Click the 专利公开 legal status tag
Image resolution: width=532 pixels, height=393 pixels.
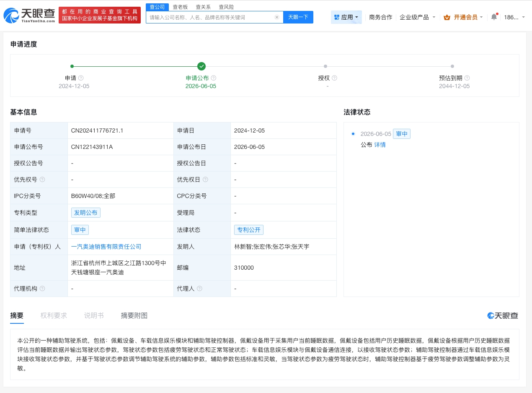point(249,230)
